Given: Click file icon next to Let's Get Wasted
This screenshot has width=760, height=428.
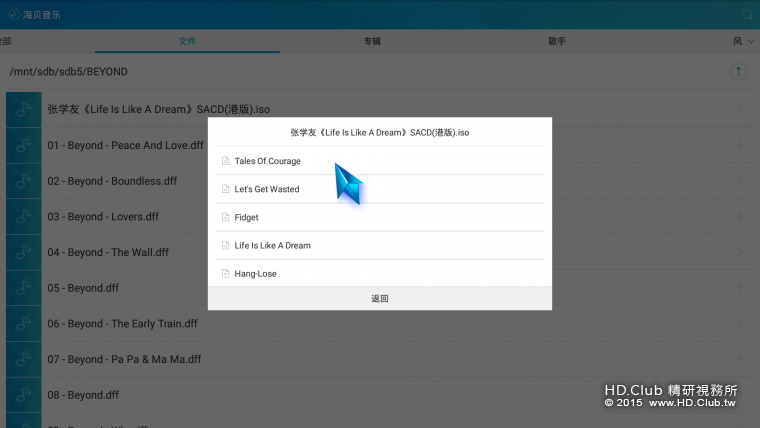Looking at the screenshot, I should [225, 189].
